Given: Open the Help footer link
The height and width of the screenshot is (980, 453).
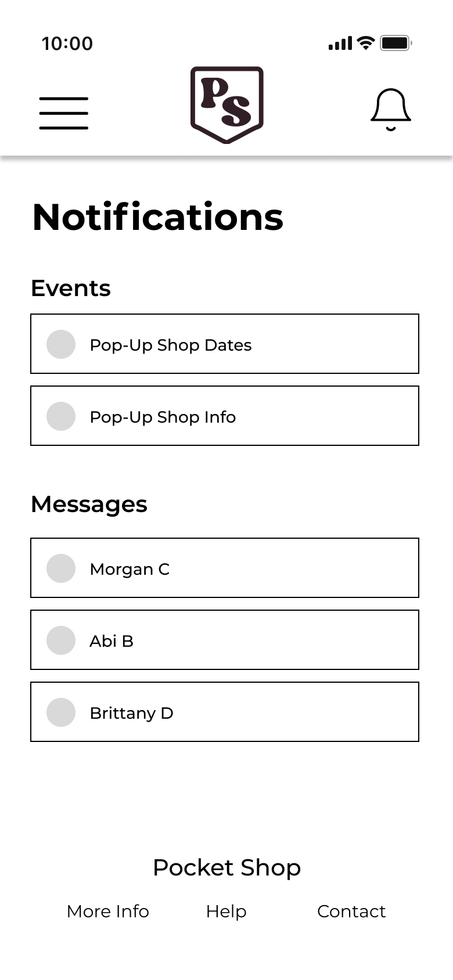Looking at the screenshot, I should click(226, 912).
